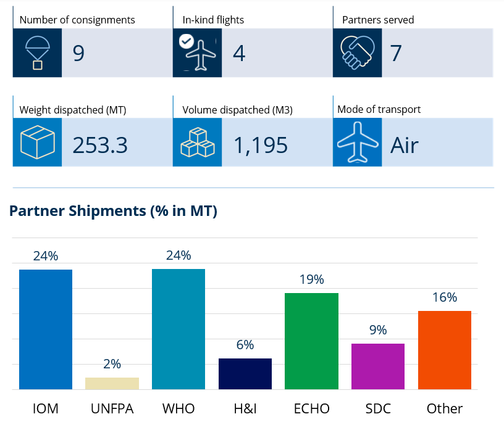Click the in-kind flights airplane checkmark icon
Image resolution: width=504 pixels, height=422 pixels.
point(198,52)
